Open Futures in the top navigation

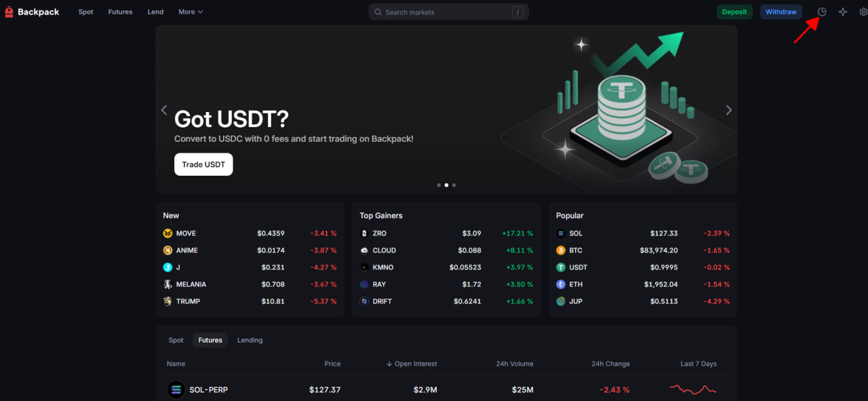(x=121, y=12)
